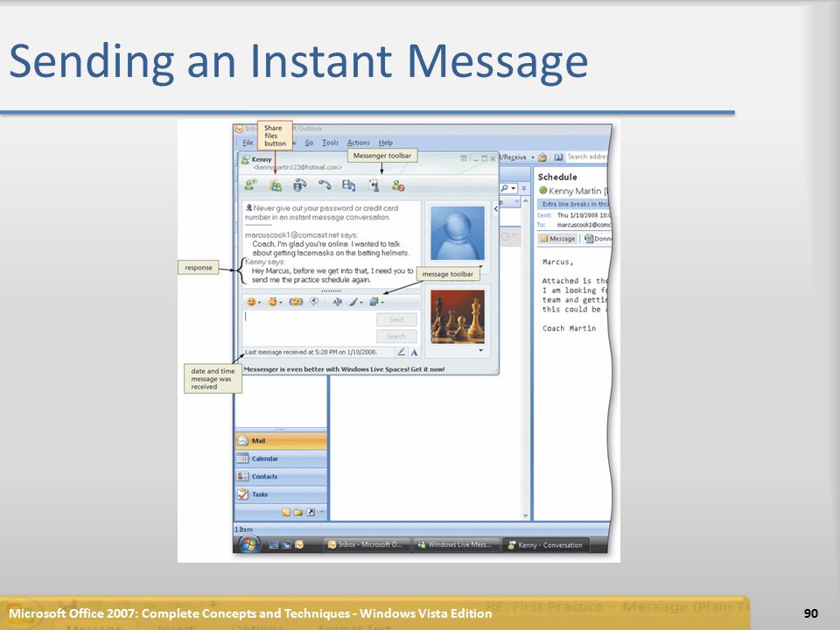Image resolution: width=840 pixels, height=630 pixels.
Task: Open dropdown below chess display picture
Action: click(480, 350)
